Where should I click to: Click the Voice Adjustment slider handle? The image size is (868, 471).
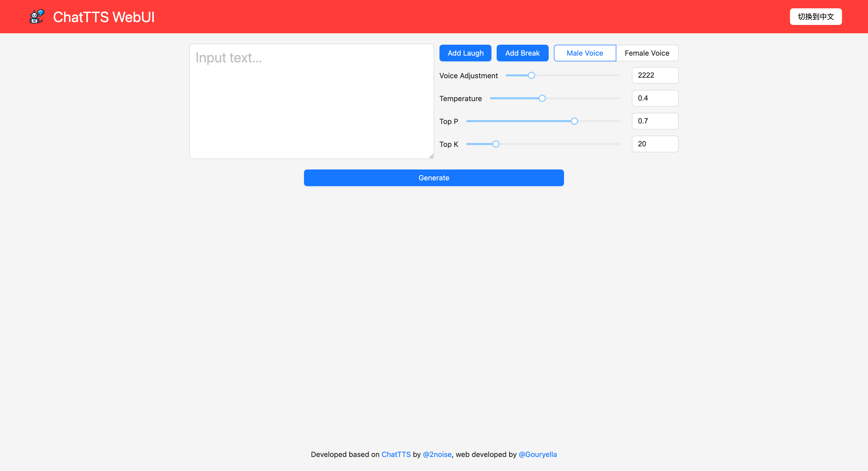click(531, 75)
